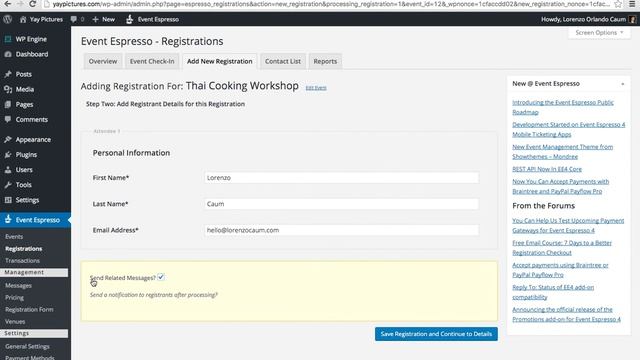
Task: Open Messages submenu item
Action: click(18, 286)
